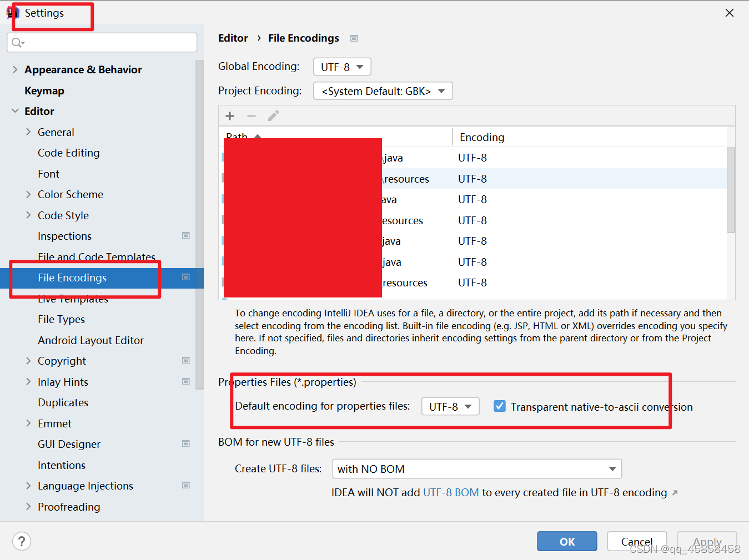Click the project-level icon next to File Encodings row
The image size is (749, 560).
(x=186, y=277)
